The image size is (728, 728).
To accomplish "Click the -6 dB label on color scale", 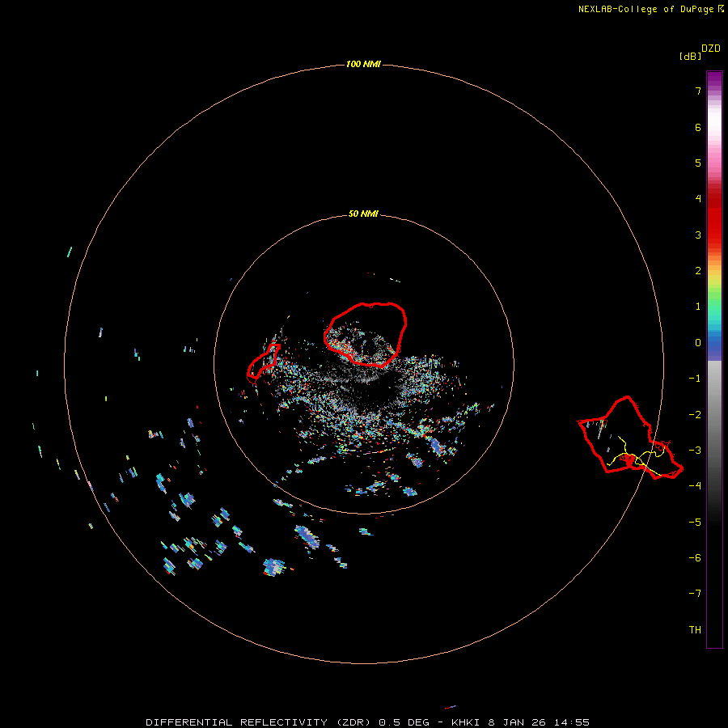I will click(x=695, y=558).
